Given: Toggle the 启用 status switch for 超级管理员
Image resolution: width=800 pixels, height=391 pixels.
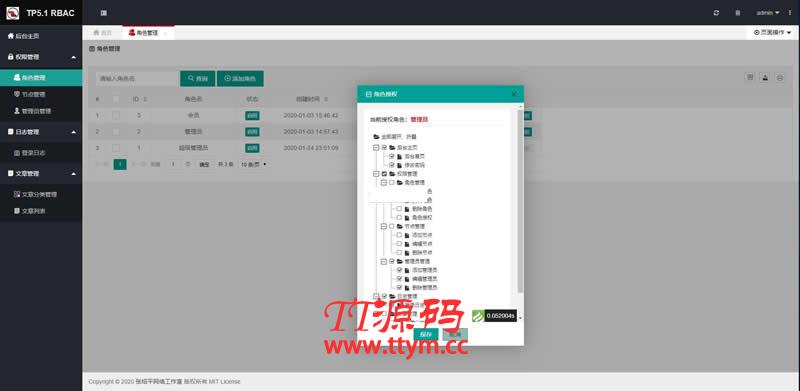Looking at the screenshot, I should point(252,148).
